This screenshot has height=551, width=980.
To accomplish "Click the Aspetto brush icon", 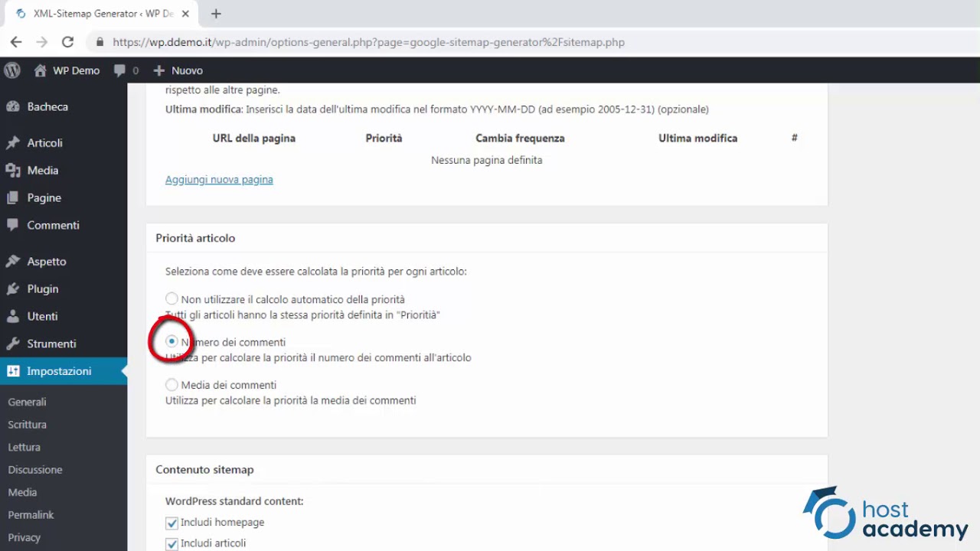I will pyautogui.click(x=12, y=262).
